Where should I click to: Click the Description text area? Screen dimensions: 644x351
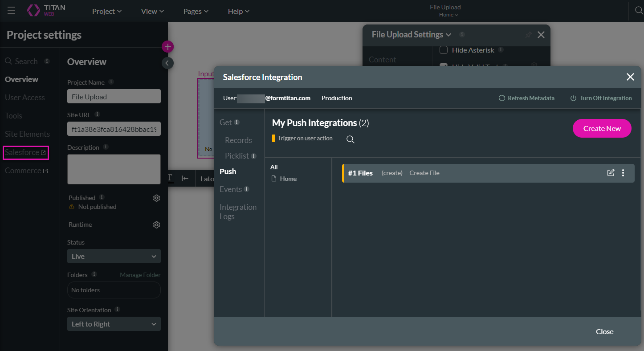tap(114, 169)
